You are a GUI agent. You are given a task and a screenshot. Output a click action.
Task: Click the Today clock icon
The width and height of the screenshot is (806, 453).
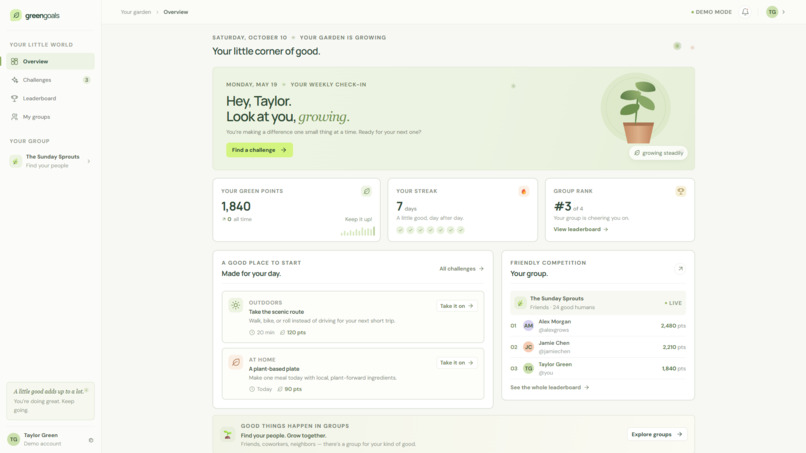252,389
